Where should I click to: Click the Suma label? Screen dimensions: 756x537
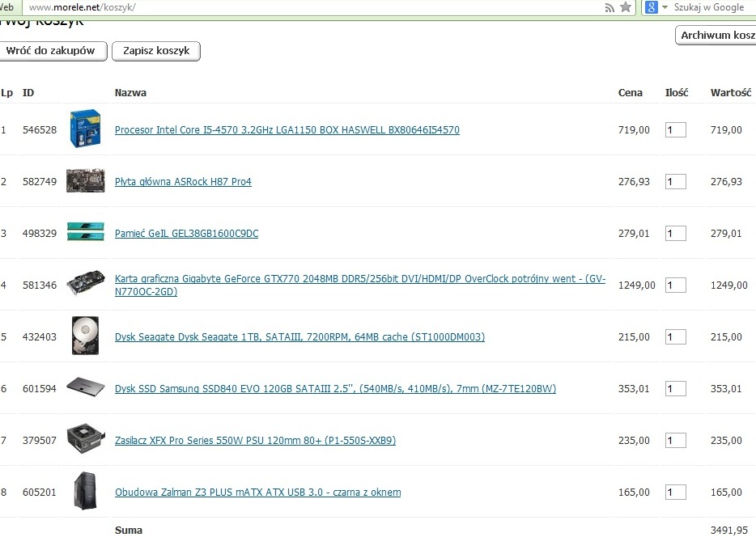coord(129,531)
